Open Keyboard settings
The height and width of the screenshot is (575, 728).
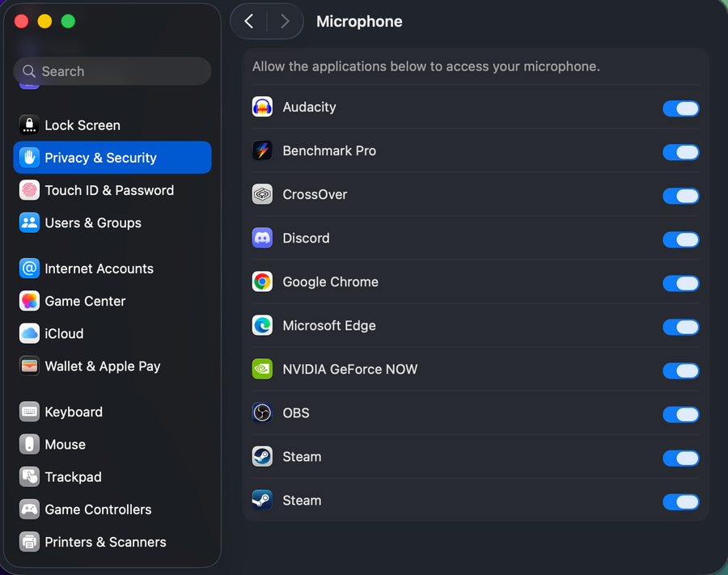(112, 412)
